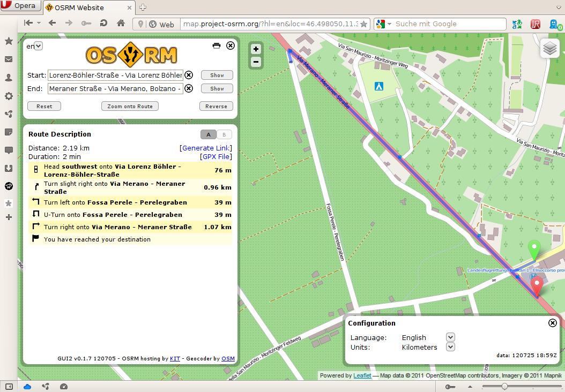
Task: Print the route using the printer icon
Action: coord(217,46)
